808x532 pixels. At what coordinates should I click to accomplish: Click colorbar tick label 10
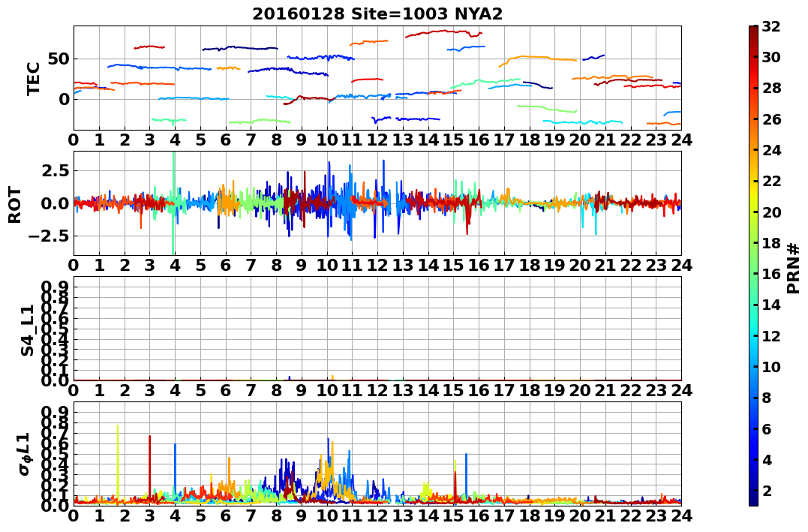click(x=771, y=366)
